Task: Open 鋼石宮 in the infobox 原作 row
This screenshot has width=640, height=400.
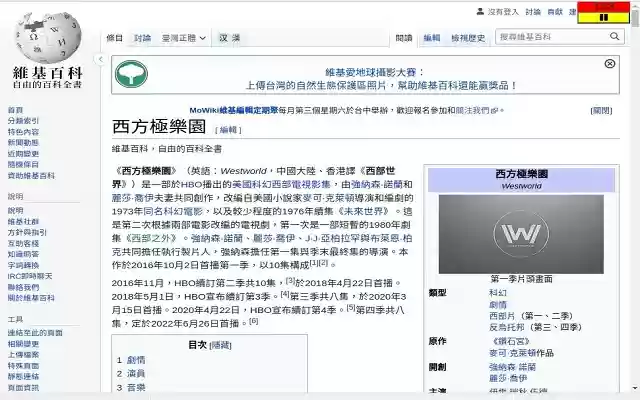Action: [x=511, y=341]
